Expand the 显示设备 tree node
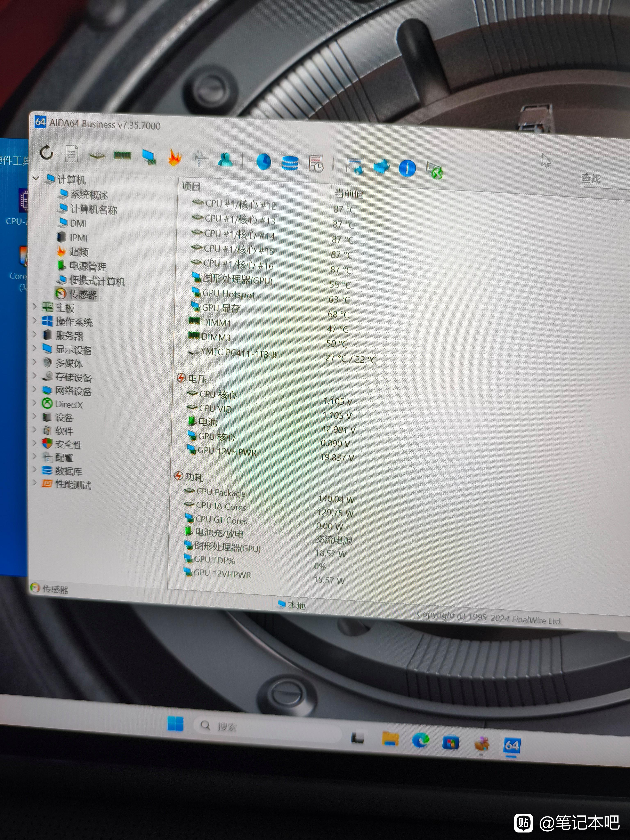The height and width of the screenshot is (840, 630). click(x=35, y=348)
